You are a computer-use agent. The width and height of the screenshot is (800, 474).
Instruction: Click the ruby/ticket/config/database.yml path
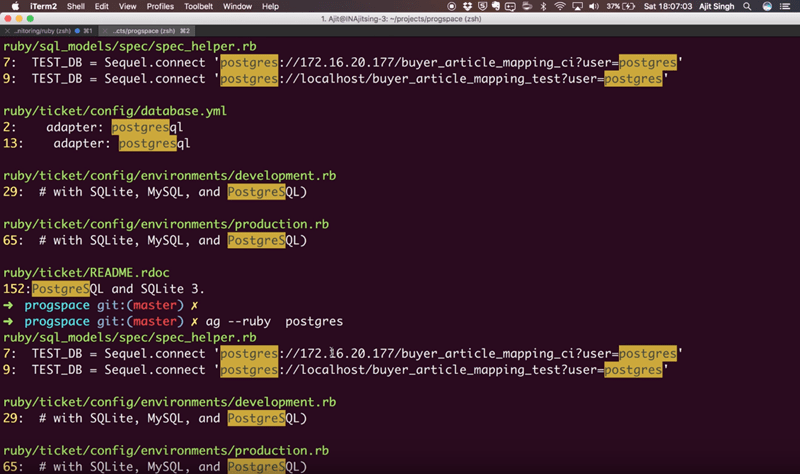click(x=115, y=111)
